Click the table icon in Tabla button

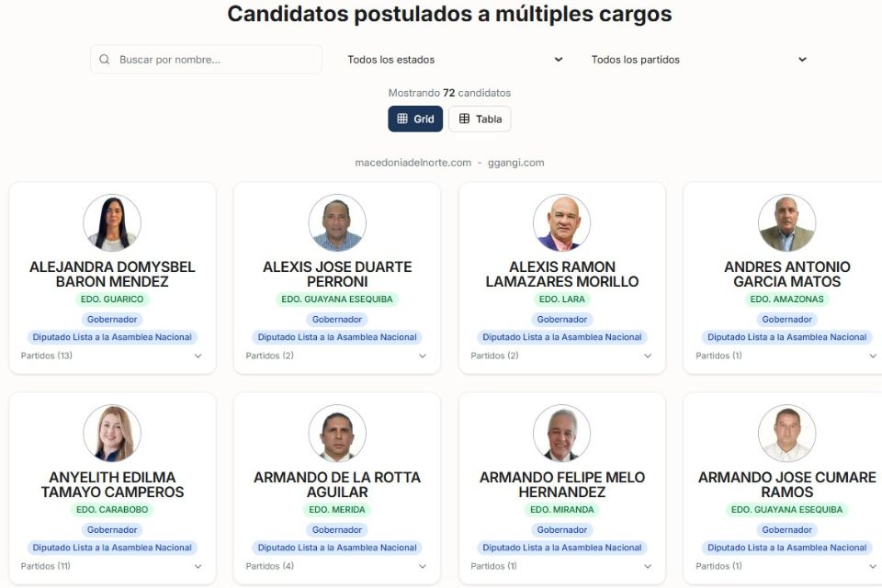pyautogui.click(x=464, y=119)
